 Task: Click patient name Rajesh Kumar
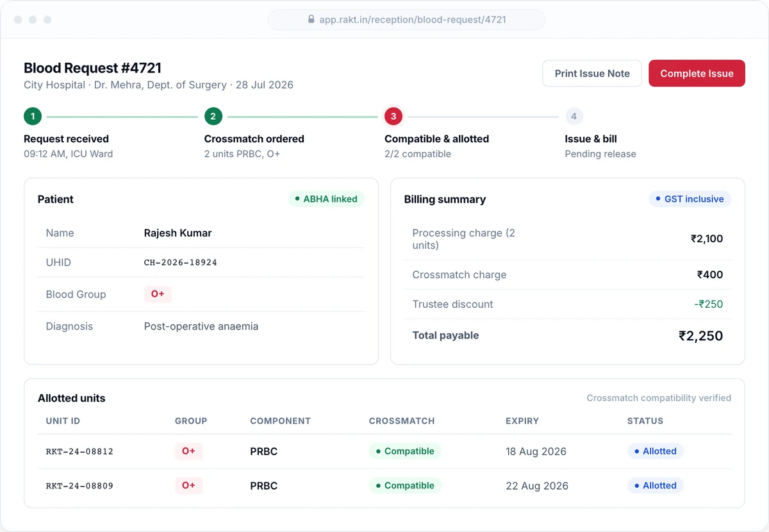[x=178, y=233]
